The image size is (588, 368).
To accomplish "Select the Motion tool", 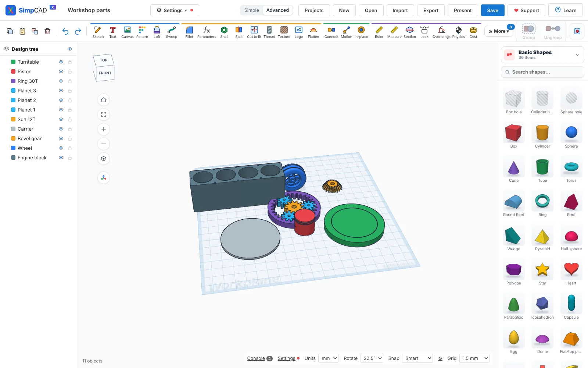I will 347,32.
